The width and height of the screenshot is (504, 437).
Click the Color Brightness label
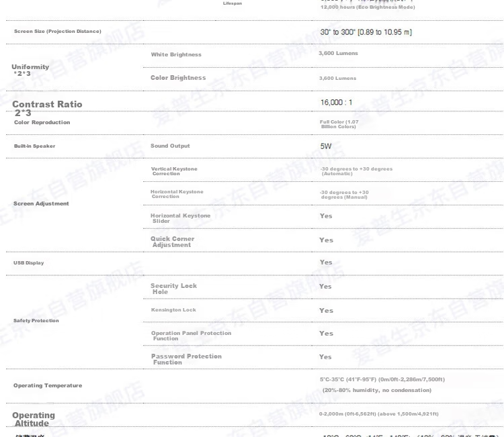[178, 78]
